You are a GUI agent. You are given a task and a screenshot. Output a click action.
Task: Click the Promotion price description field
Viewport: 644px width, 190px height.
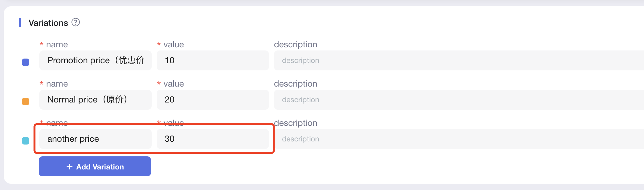(x=459, y=60)
